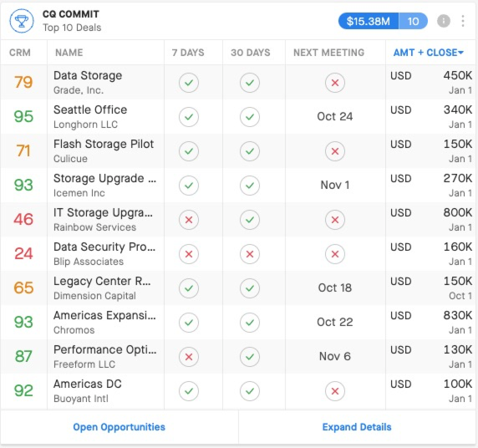Click 30 Days check icon for Rainbow Services
The width and height of the screenshot is (478, 448).
[x=250, y=220]
